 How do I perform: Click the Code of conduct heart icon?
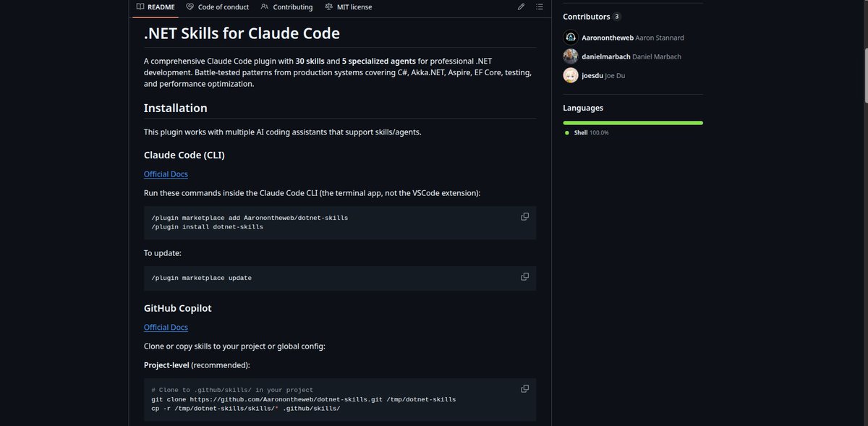pyautogui.click(x=190, y=7)
